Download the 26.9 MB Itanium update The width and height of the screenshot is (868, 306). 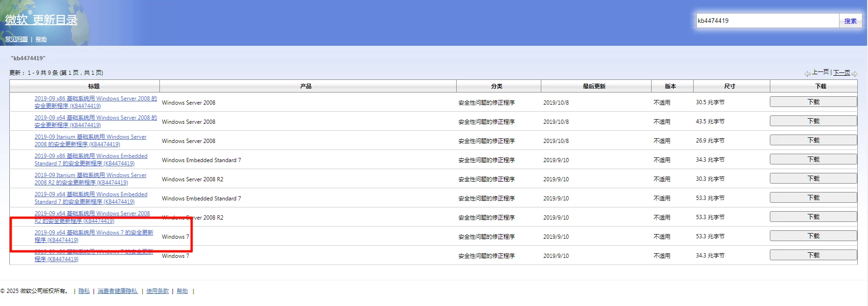[813, 140]
